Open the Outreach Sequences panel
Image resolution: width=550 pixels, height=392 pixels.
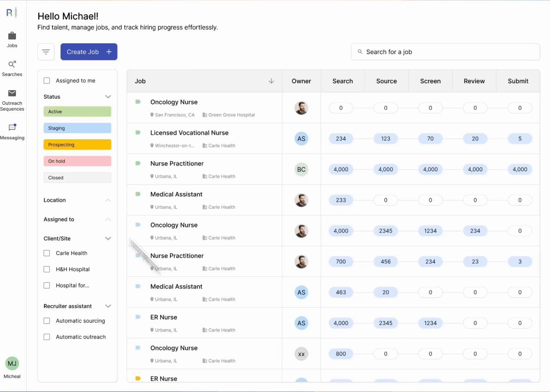12,99
